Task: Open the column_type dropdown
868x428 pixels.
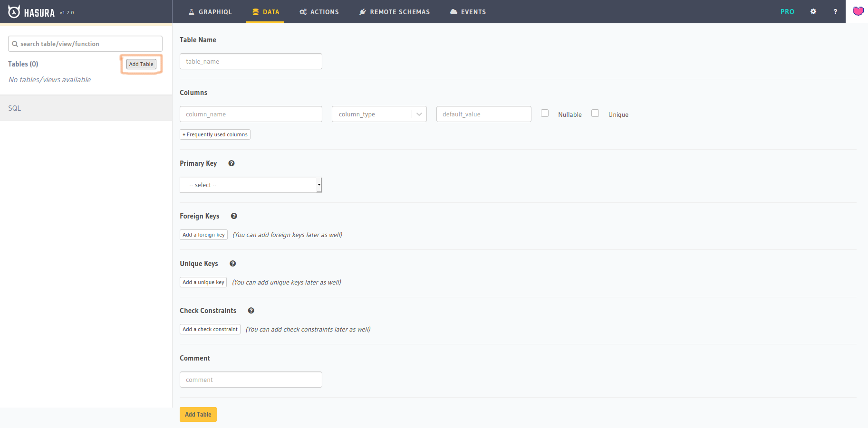Action: [x=379, y=114]
